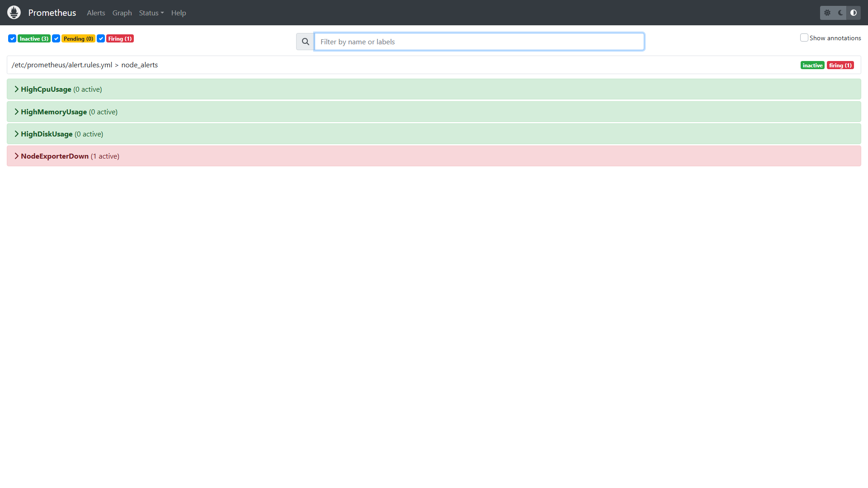Viewport: 868px width, 488px height.
Task: Go to the Graph page
Action: click(122, 13)
